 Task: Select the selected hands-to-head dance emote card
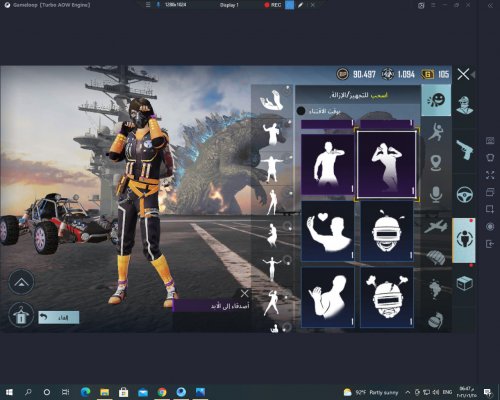pos(387,164)
